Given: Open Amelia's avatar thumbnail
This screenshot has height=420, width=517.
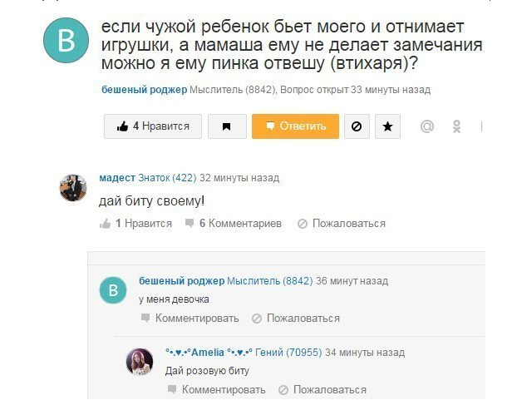Looking at the screenshot, I should [x=140, y=362].
